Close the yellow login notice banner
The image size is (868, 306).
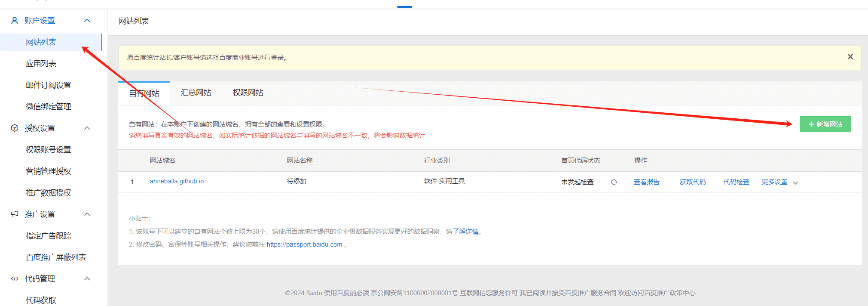850,57
